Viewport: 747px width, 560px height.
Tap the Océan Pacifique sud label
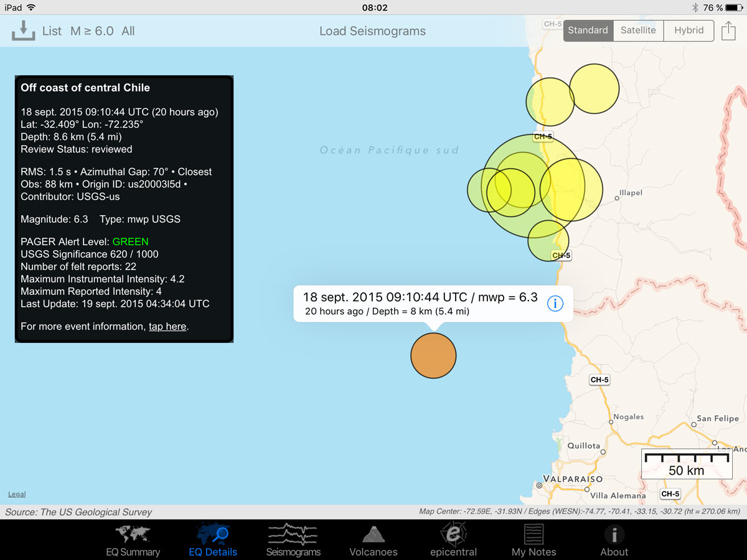coord(389,150)
